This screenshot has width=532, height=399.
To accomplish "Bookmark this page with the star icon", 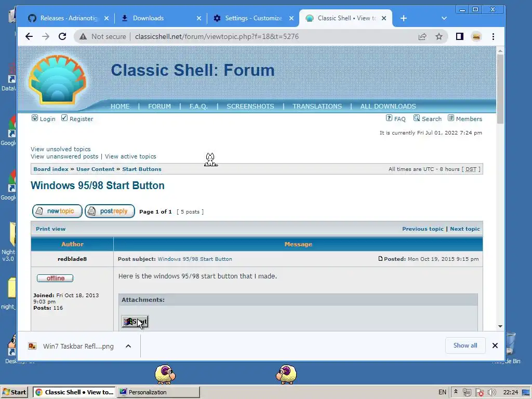I will click(439, 37).
